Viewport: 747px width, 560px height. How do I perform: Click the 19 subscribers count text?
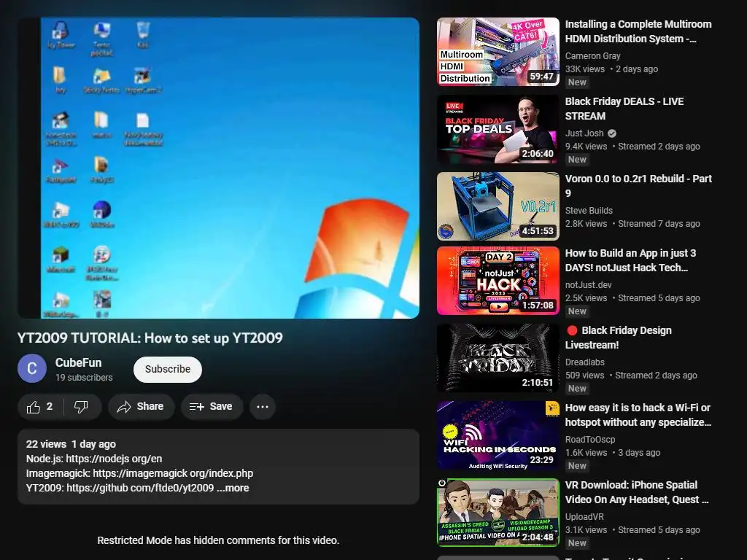(x=84, y=378)
